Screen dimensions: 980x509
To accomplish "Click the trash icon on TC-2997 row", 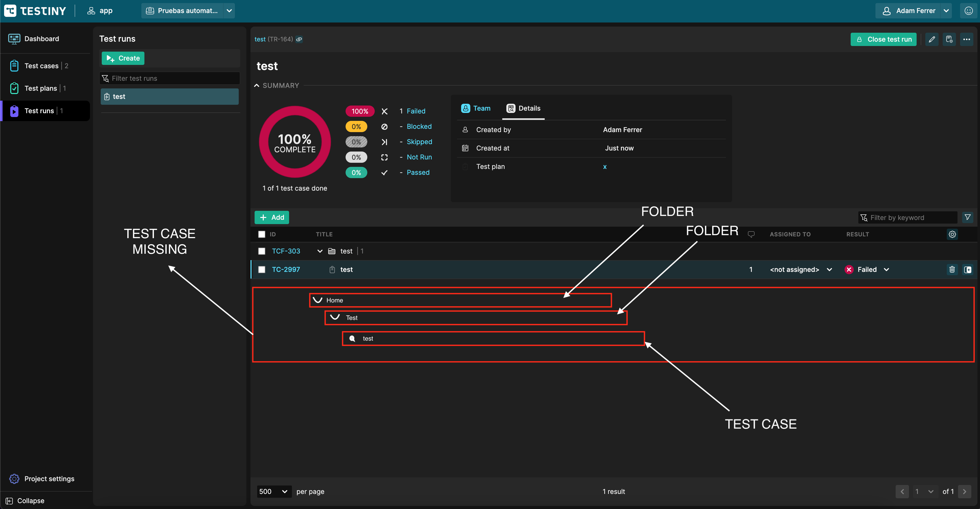I will click(952, 269).
